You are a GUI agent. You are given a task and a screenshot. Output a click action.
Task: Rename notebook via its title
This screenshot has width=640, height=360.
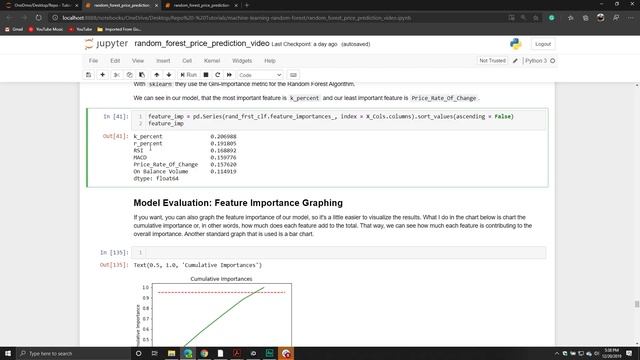pyautogui.click(x=202, y=44)
